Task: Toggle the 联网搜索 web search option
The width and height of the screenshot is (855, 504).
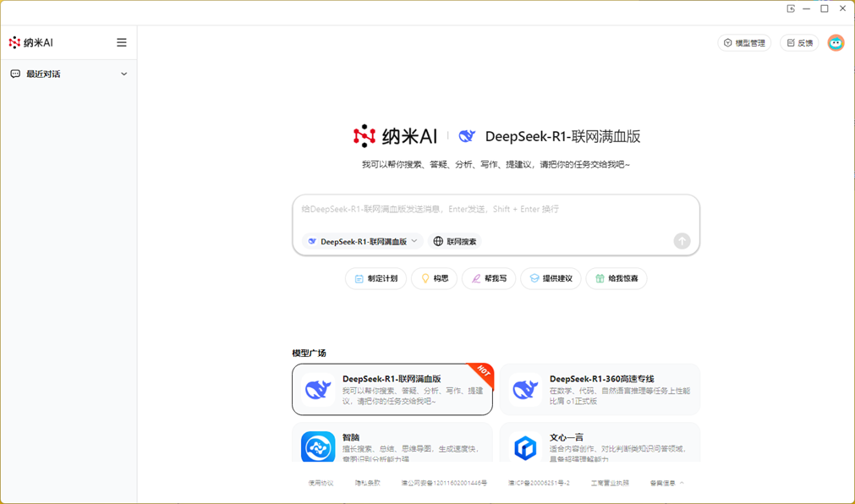Action: click(x=455, y=241)
